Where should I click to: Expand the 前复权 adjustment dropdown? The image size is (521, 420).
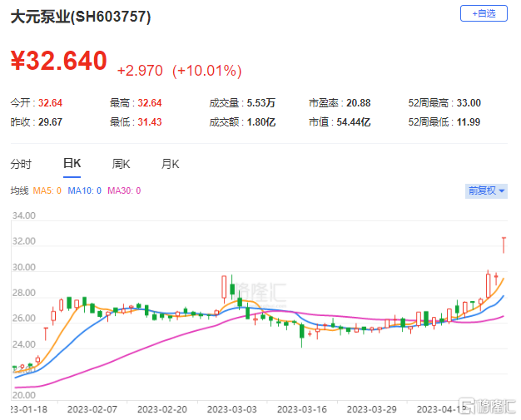[486, 191]
